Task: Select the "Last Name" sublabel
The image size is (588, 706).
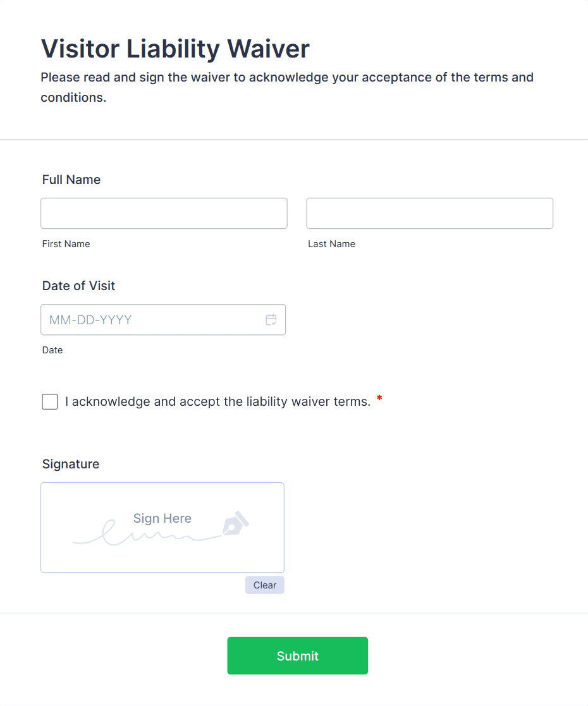Action: pyautogui.click(x=331, y=244)
